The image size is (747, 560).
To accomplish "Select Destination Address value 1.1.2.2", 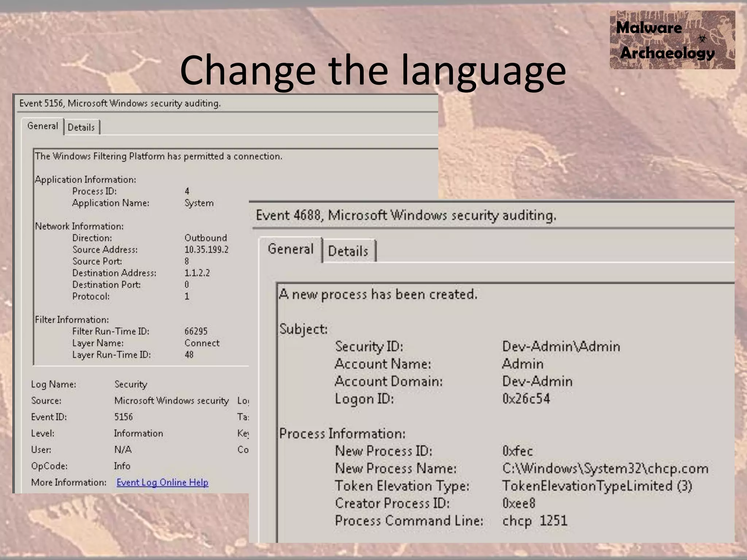I will tap(197, 273).
